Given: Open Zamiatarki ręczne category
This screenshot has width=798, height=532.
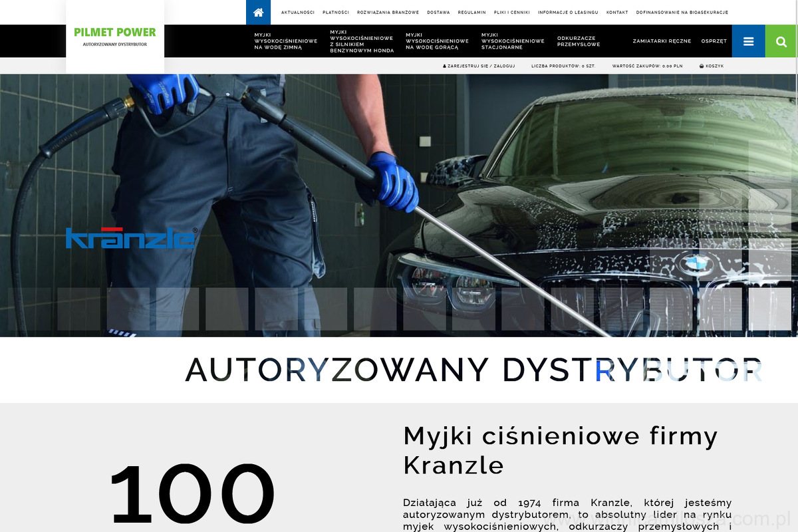Looking at the screenshot, I should [x=662, y=41].
